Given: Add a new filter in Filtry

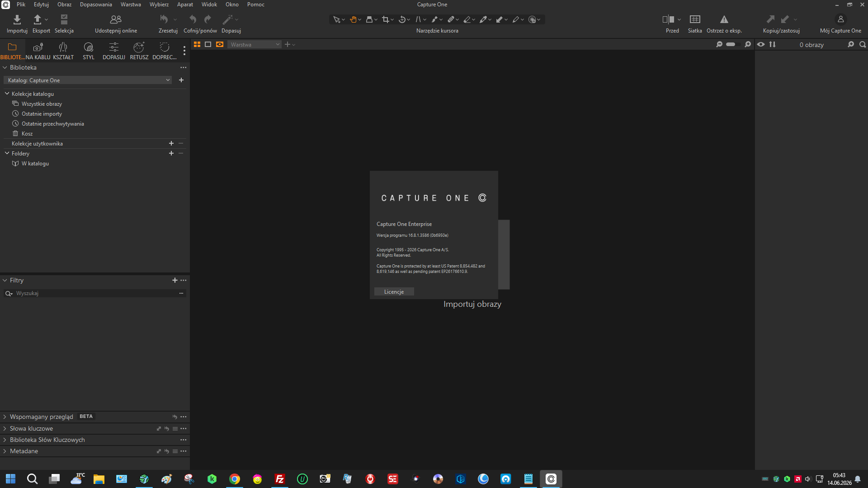Looking at the screenshot, I should coord(175,281).
